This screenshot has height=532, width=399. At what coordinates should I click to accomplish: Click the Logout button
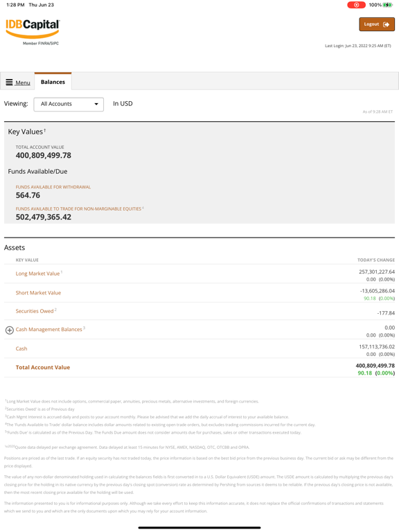tap(377, 24)
